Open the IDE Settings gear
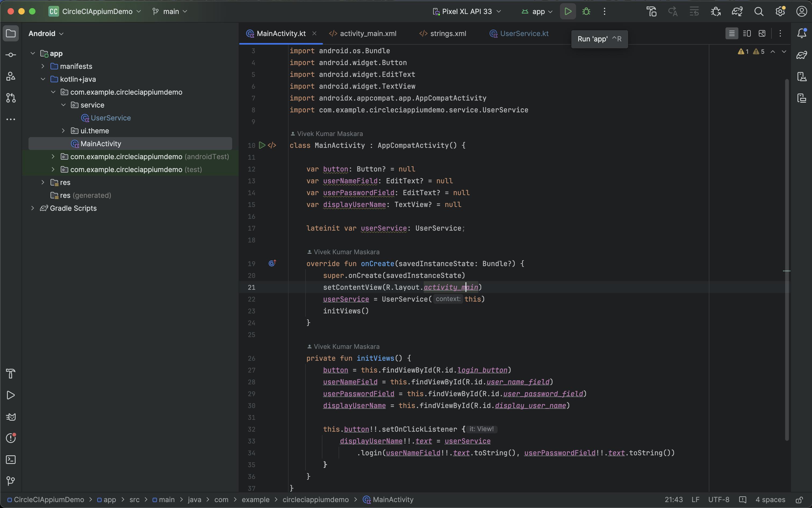The height and width of the screenshot is (508, 812). tap(780, 11)
